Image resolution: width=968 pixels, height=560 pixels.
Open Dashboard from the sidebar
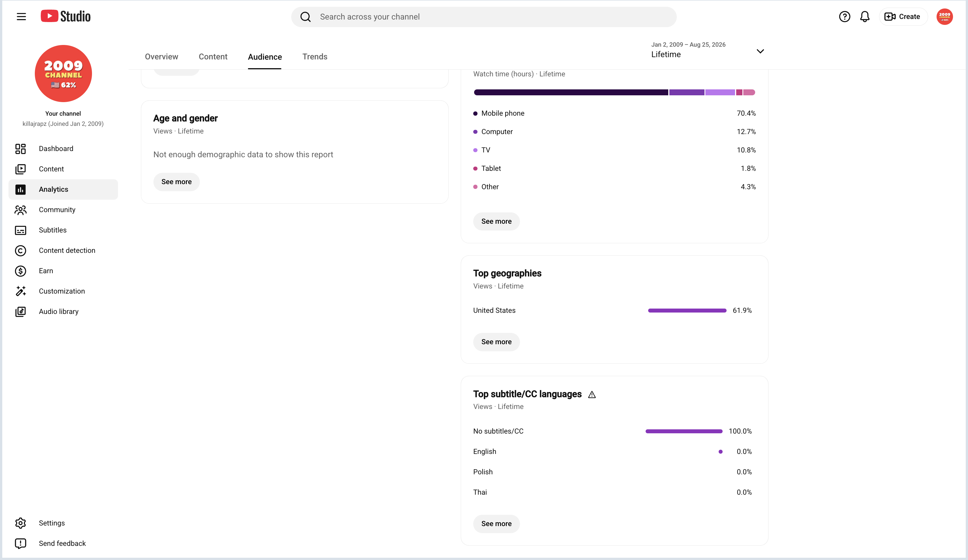tap(63, 148)
